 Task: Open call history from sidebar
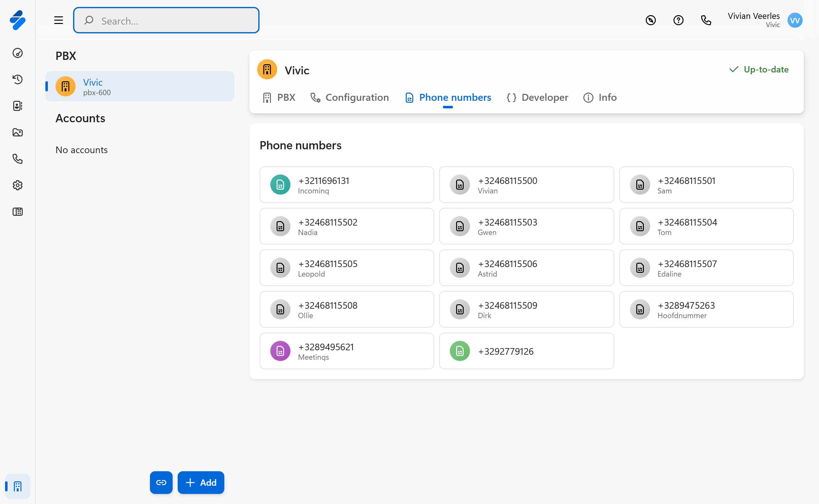click(x=18, y=79)
